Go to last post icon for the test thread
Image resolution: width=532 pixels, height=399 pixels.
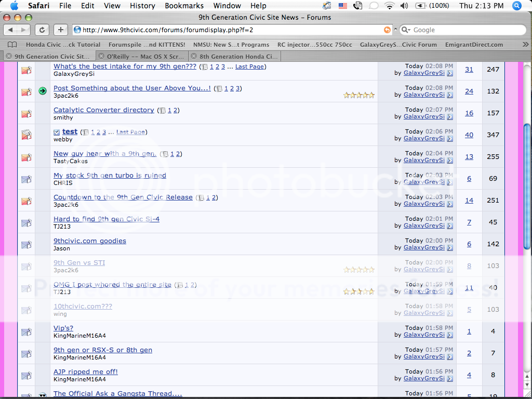pyautogui.click(x=450, y=139)
